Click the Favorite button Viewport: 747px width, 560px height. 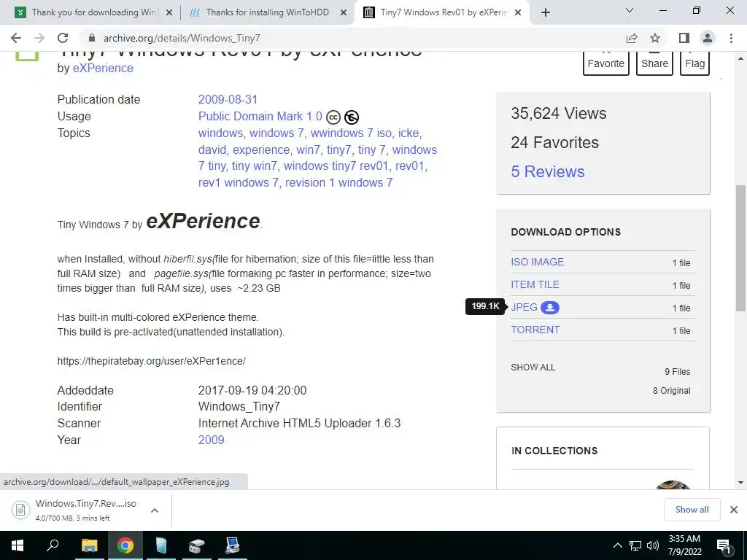pos(606,63)
